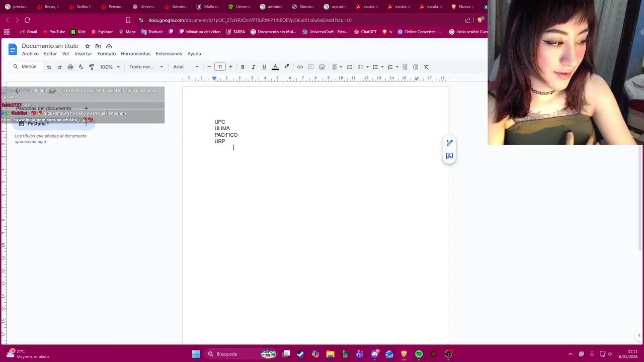Screen dimensions: 644x362
Task: Click the Undo arrow in Docs toolbar
Action: (49, 67)
